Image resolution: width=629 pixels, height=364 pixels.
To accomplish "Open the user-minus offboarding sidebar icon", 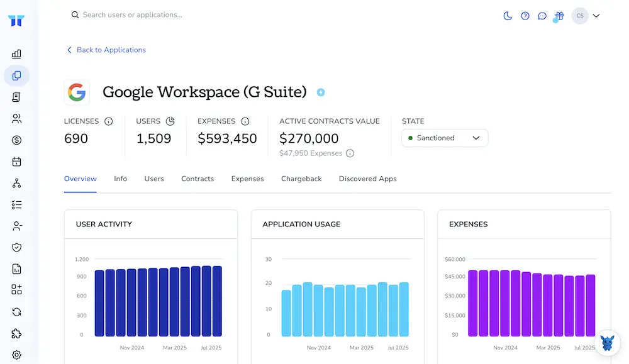I will point(16,226).
